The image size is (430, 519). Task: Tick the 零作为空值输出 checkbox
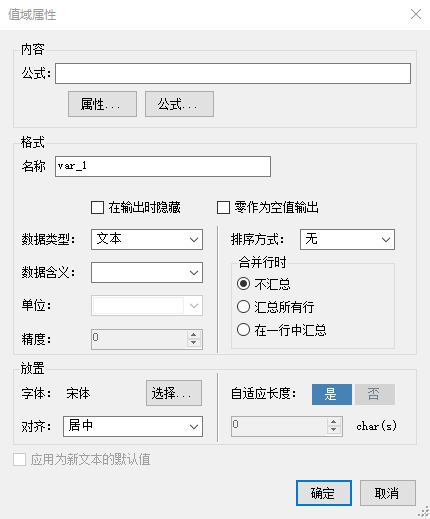click(x=223, y=207)
